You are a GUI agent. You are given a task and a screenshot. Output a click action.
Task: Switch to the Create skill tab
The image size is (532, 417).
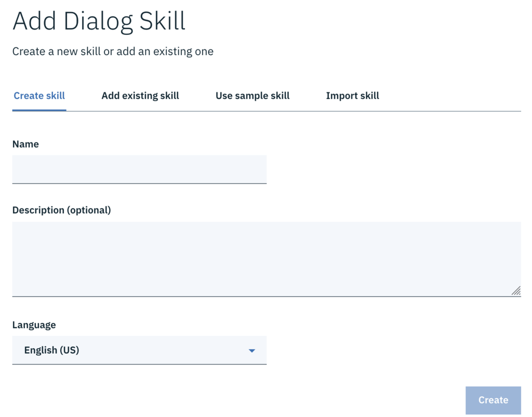39,96
